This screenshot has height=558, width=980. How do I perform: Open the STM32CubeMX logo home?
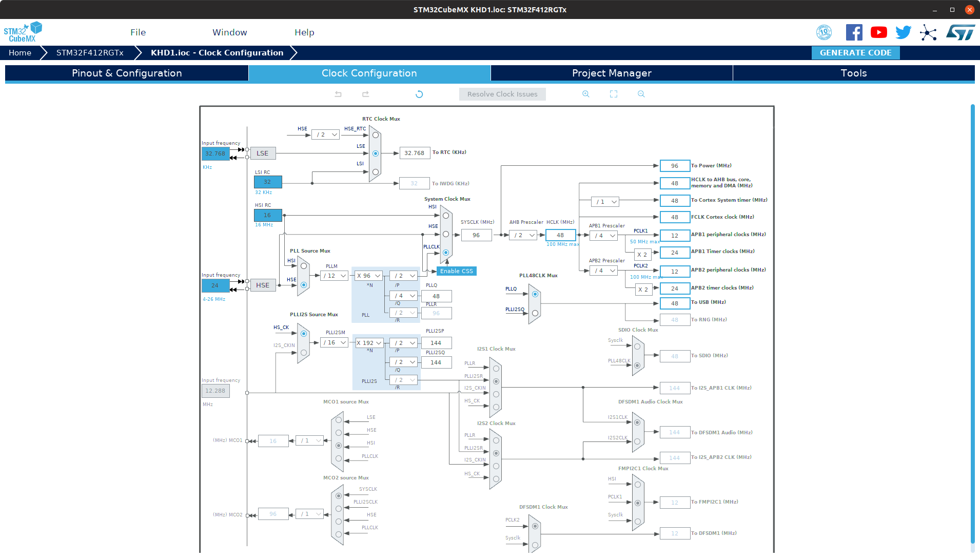(23, 32)
